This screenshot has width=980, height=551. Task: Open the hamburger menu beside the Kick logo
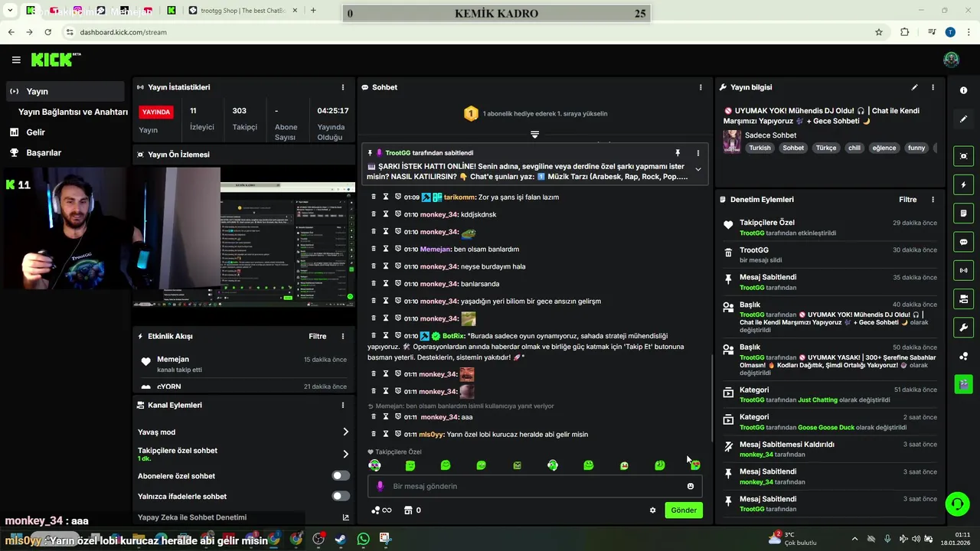click(x=16, y=60)
